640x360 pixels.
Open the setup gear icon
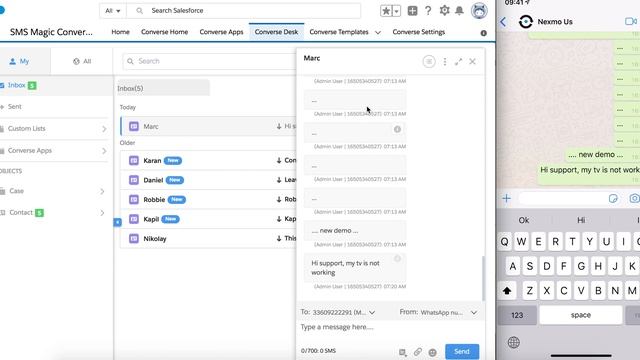coord(444,11)
